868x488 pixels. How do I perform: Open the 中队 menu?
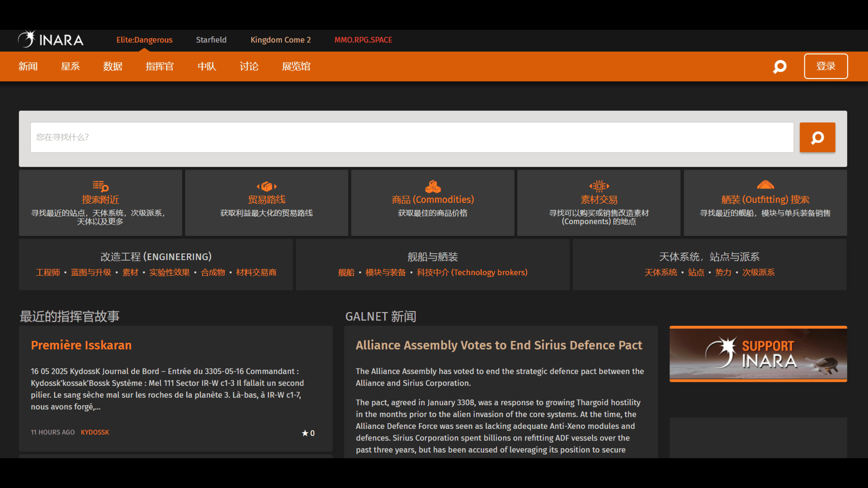click(x=207, y=66)
